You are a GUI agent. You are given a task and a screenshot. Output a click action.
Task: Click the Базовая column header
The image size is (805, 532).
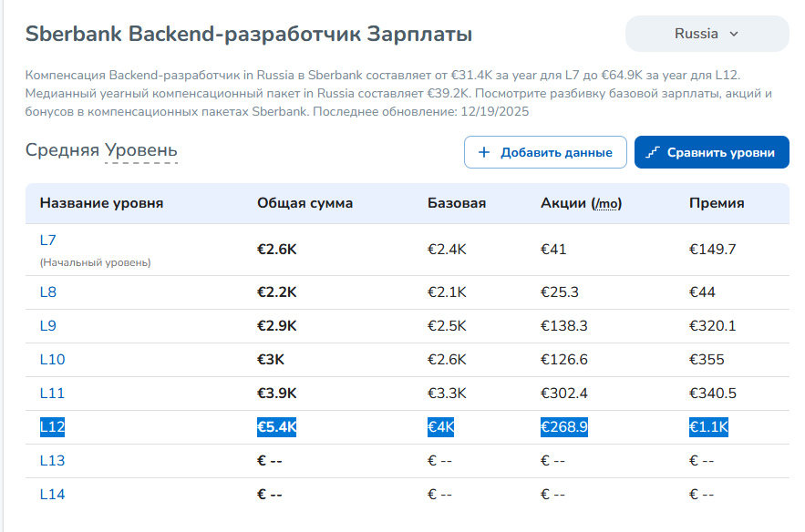457,203
